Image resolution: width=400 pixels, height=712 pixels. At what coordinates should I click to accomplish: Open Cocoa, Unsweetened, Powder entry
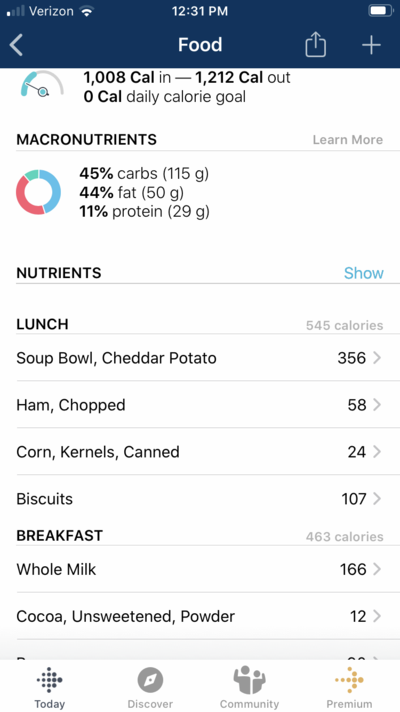pos(200,616)
